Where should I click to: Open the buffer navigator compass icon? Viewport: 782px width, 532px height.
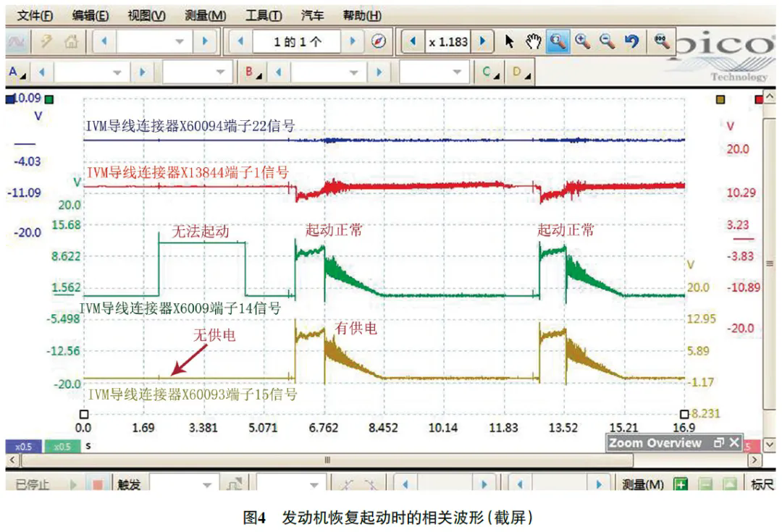379,41
